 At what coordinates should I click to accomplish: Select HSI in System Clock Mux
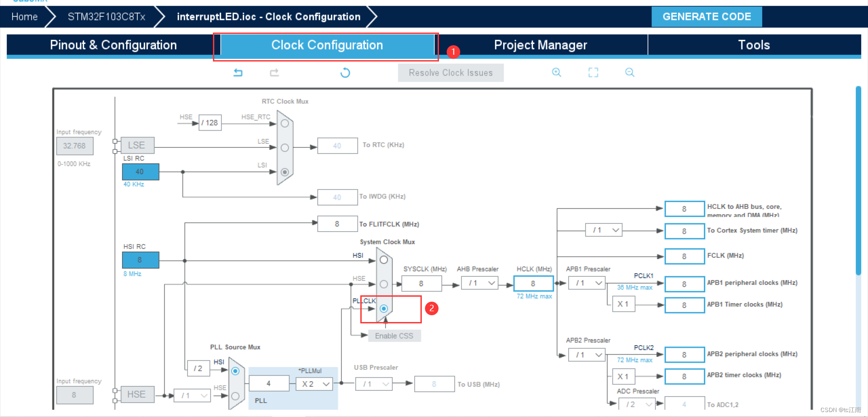point(384,260)
